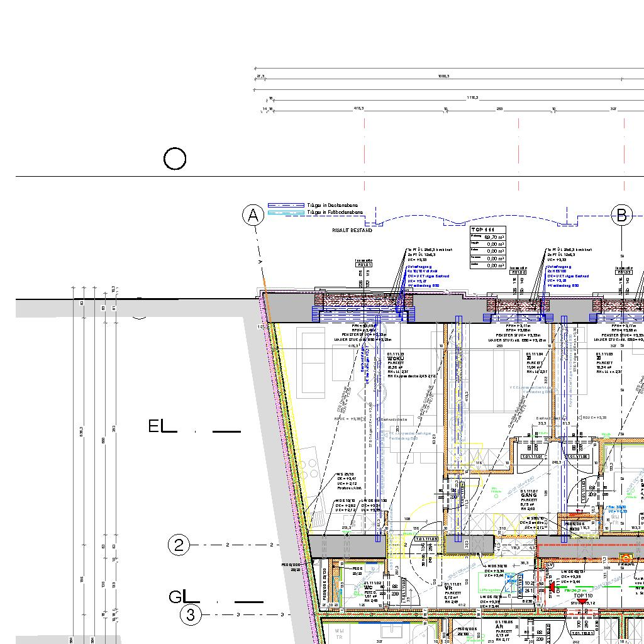The width and height of the screenshot is (644, 644).
Task: Select the 1000,3 dimension at the top
Action: (443, 76)
